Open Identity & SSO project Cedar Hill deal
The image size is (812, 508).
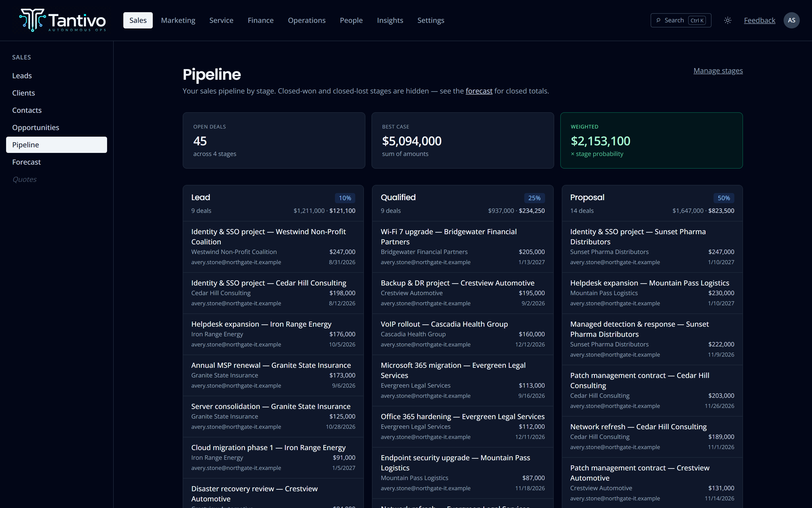pos(273,293)
